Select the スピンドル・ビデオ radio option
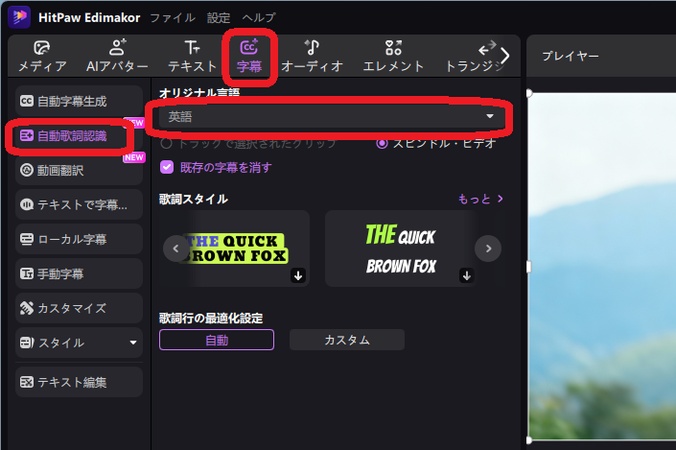The height and width of the screenshot is (450, 676). point(436,144)
